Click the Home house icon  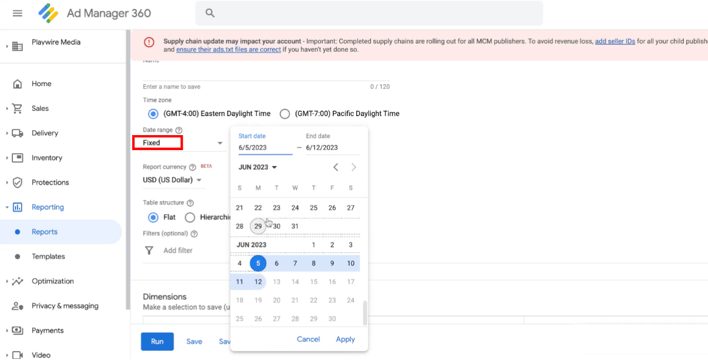(x=17, y=83)
